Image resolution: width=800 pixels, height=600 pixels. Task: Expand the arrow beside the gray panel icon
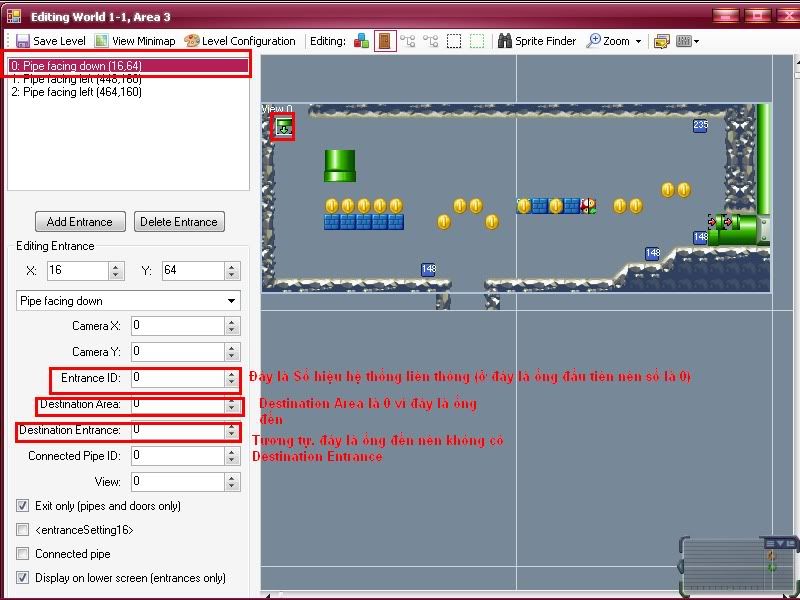[696, 41]
